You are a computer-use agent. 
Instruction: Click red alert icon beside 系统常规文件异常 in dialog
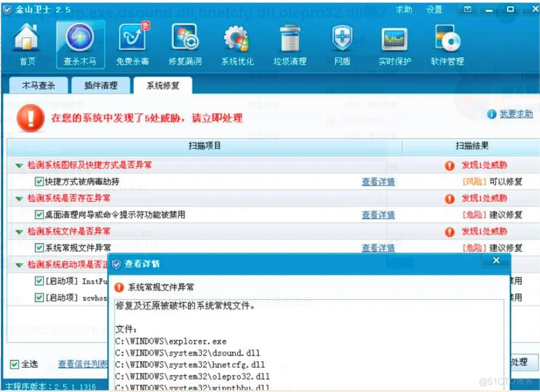(119, 287)
